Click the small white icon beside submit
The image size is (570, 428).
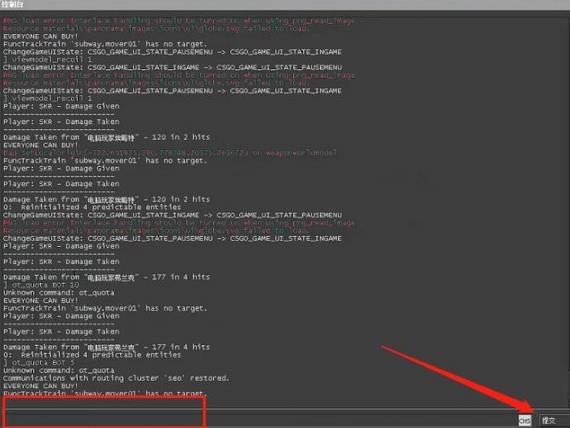click(x=525, y=421)
